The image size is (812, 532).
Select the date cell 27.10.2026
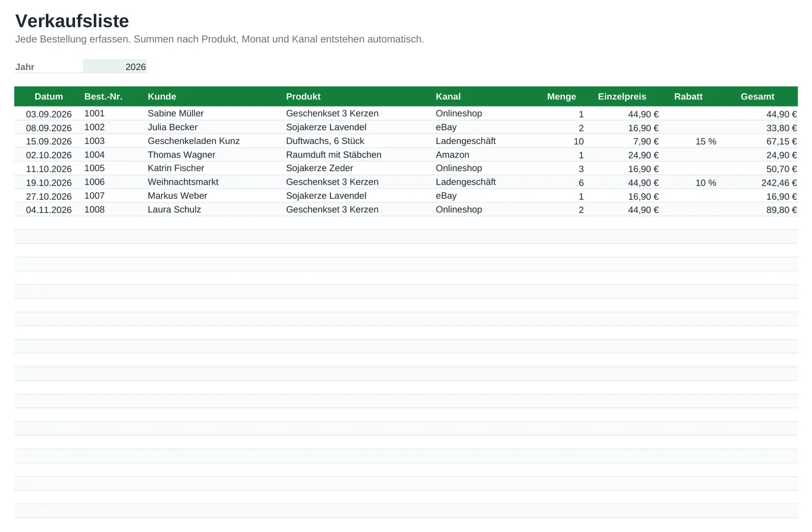(49, 196)
